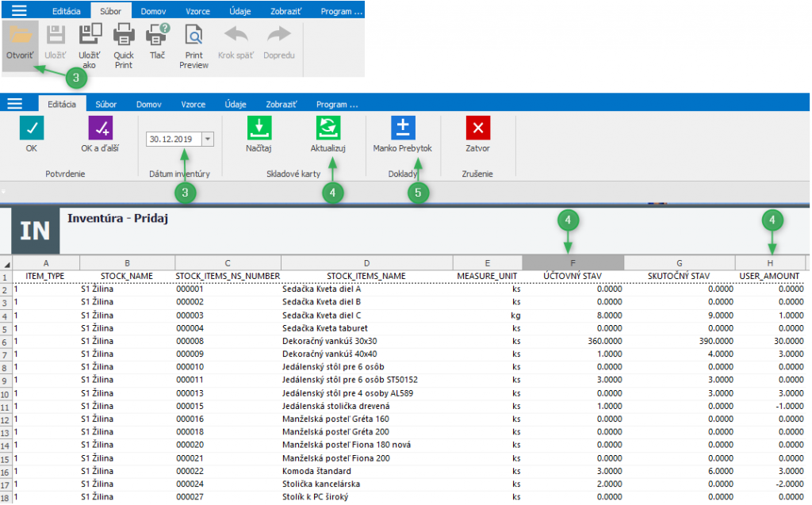Open Zobraziť tab in top ribbon
The image size is (812, 505).
pyautogui.click(x=285, y=11)
